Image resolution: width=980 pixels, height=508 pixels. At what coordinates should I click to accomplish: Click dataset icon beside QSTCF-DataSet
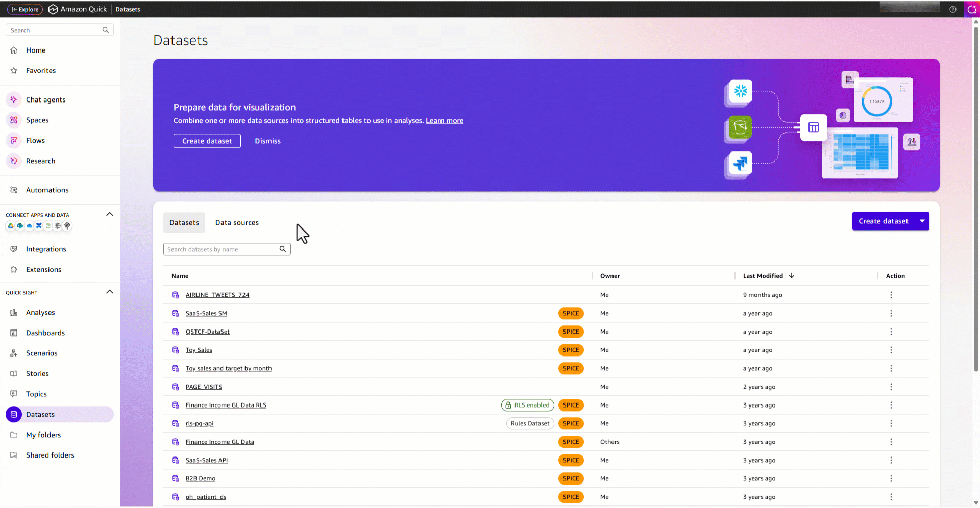click(176, 332)
